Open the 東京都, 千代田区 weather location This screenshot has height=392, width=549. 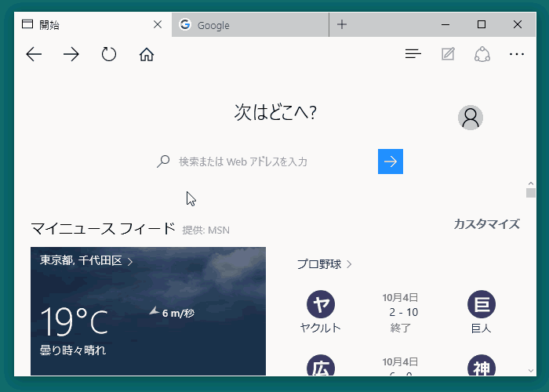pos(86,261)
